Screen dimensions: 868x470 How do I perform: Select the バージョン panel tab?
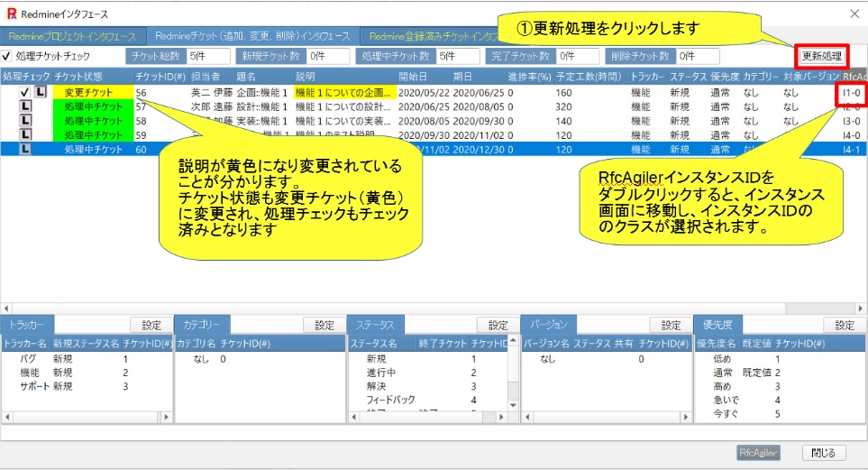click(x=549, y=324)
